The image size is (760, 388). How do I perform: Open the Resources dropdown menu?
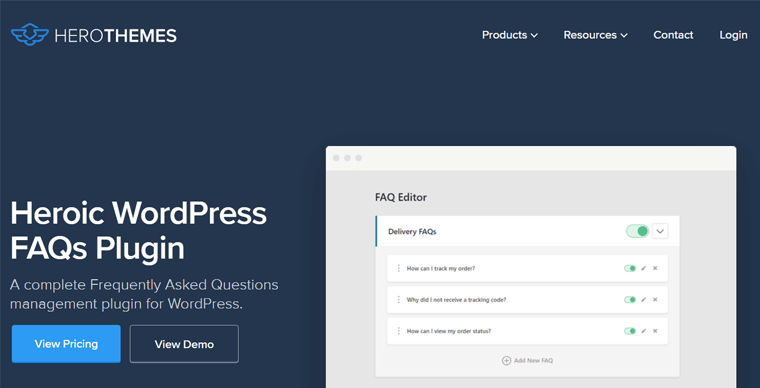coord(595,35)
